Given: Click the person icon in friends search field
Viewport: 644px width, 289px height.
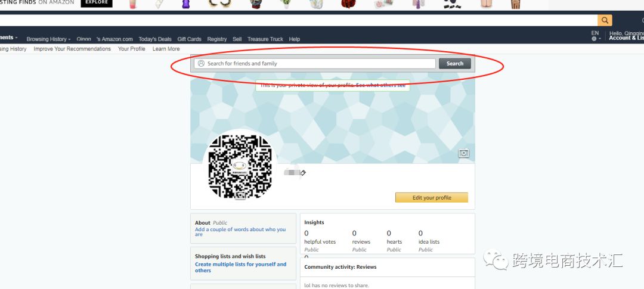Looking at the screenshot, I should click(x=201, y=64).
